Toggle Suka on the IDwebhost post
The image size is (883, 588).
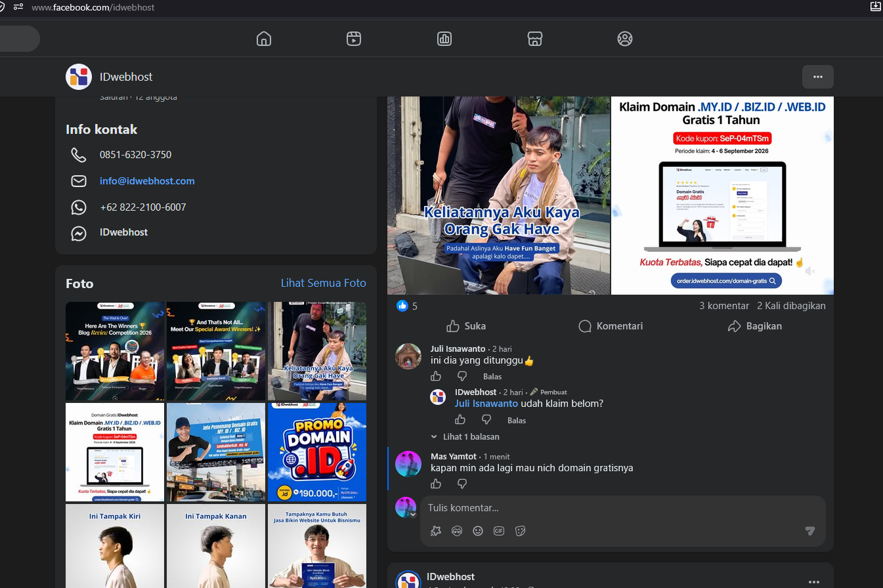pyautogui.click(x=466, y=326)
